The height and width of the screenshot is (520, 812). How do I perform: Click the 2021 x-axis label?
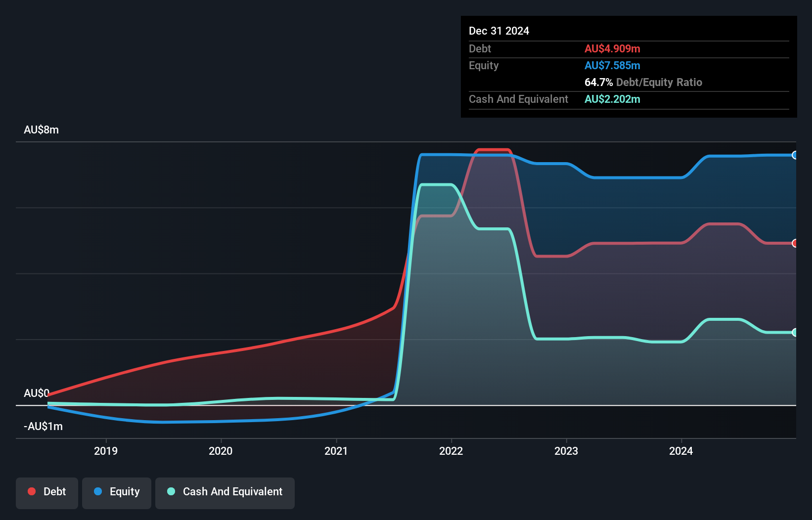(x=336, y=451)
